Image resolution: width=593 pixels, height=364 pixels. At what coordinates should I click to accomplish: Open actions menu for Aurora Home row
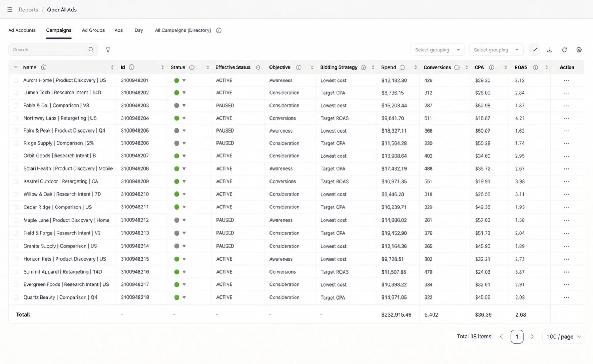coord(566,80)
